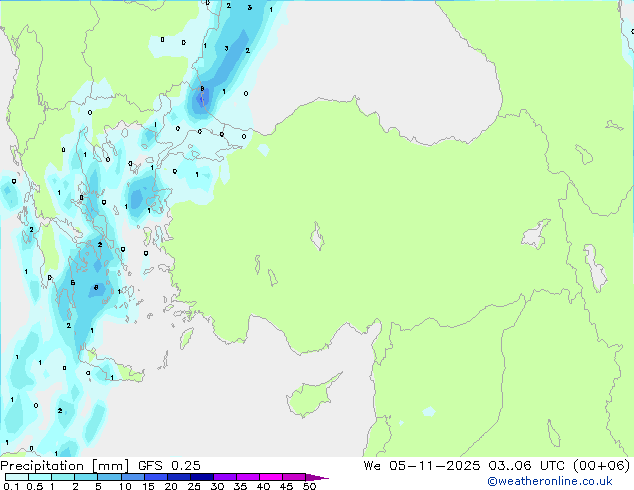Click the 1–2 mm legend swatch
Image resolution: width=634 pixels, height=490 pixels.
[63, 477]
